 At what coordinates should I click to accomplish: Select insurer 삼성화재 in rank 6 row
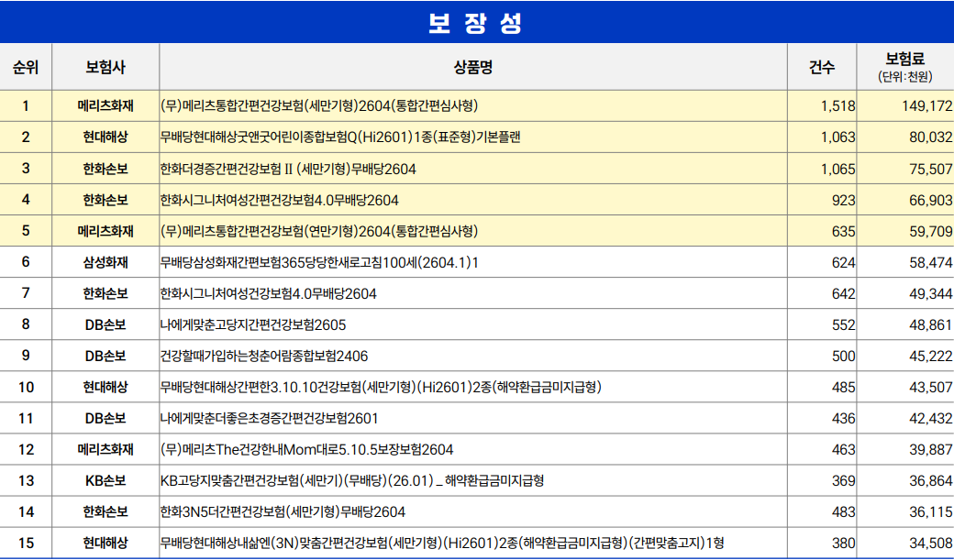point(105,263)
